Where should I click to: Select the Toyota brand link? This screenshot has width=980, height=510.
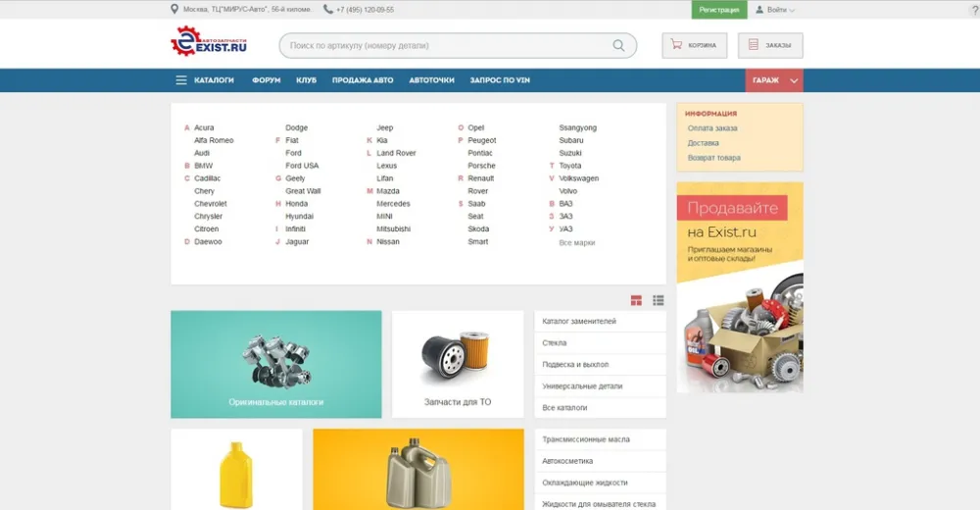(x=570, y=166)
